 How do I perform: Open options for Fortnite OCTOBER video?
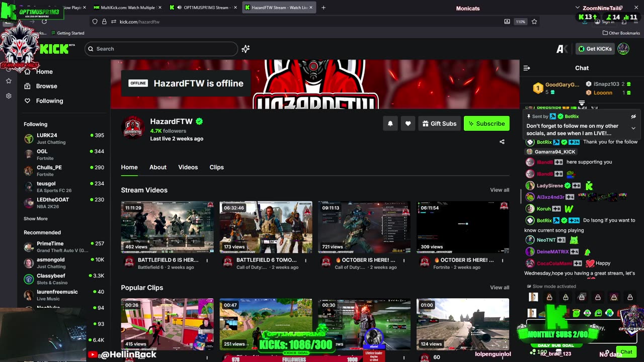point(503,260)
